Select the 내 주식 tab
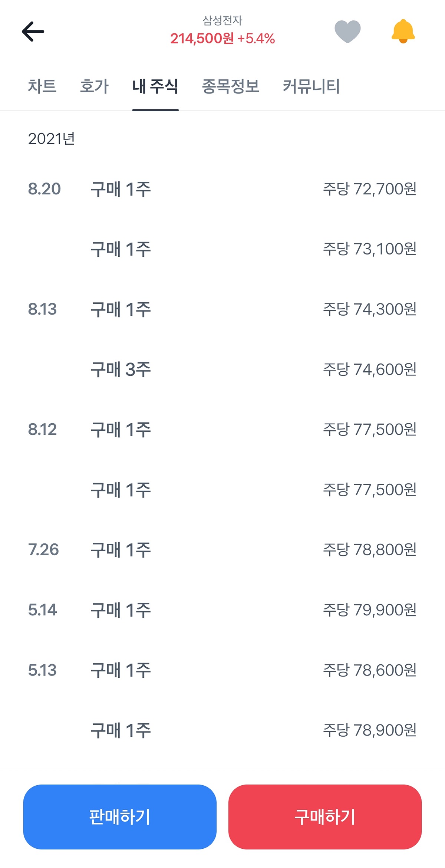 pyautogui.click(x=155, y=86)
